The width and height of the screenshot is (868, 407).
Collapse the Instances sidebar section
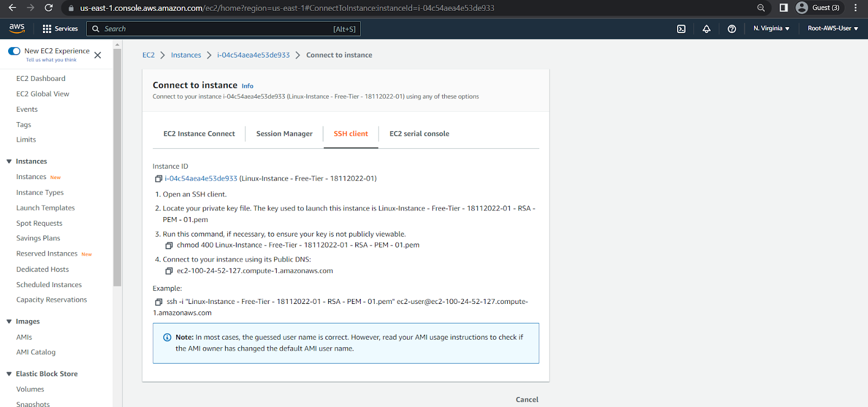9,161
